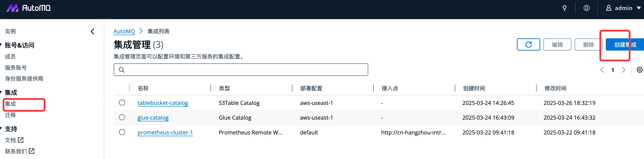Open the globe language selector
This screenshot has height=159, width=644.
pos(587,8)
